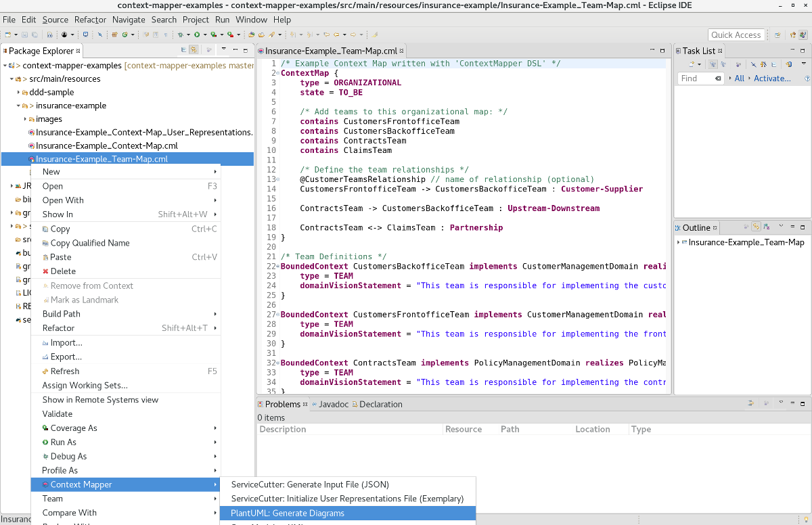Toggle Focus on Workweek in Task List

(x=737, y=65)
